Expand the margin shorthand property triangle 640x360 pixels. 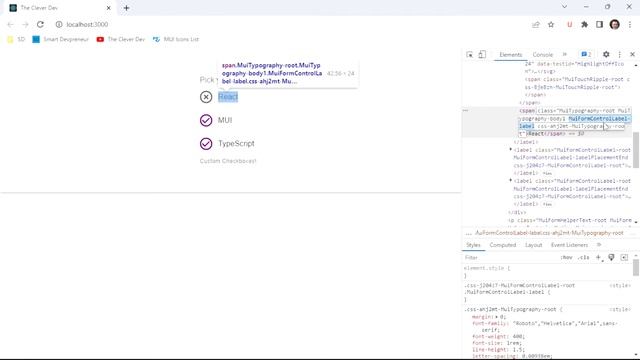pyautogui.click(x=496, y=317)
